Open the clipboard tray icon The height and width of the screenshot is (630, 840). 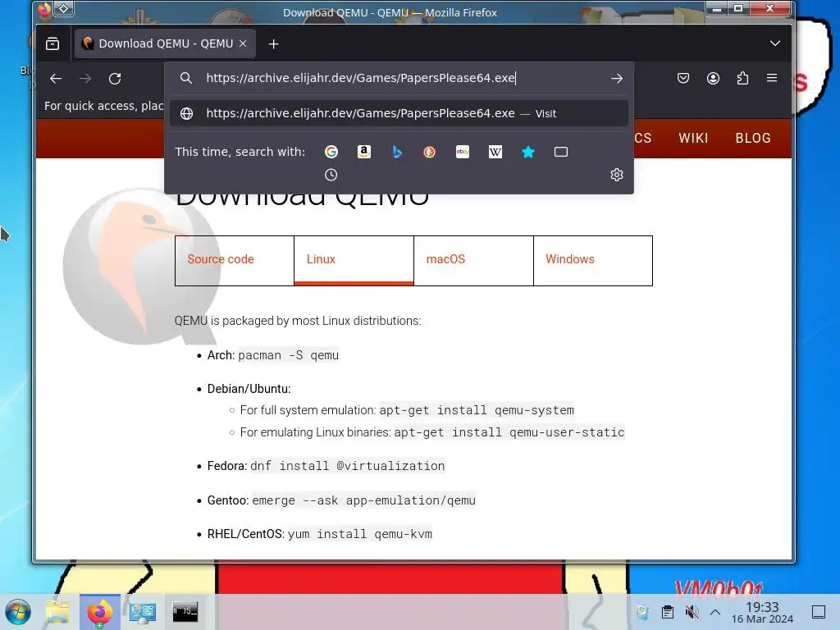[x=668, y=612]
